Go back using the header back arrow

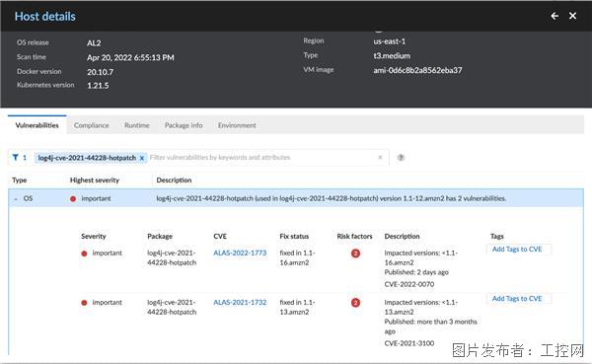tap(555, 16)
